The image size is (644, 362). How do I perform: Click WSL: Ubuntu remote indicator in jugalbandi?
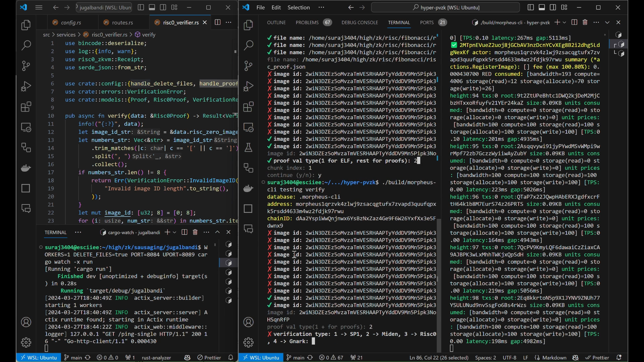point(39,358)
